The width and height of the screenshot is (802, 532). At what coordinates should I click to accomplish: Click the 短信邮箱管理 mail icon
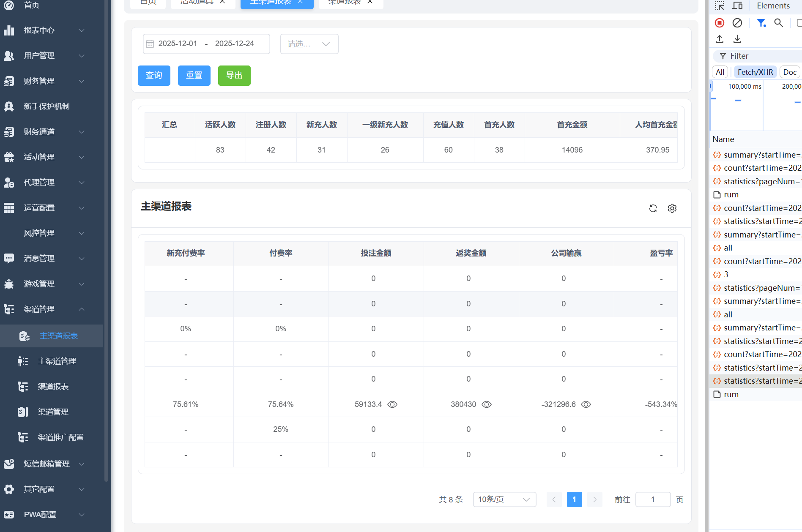coord(9,464)
